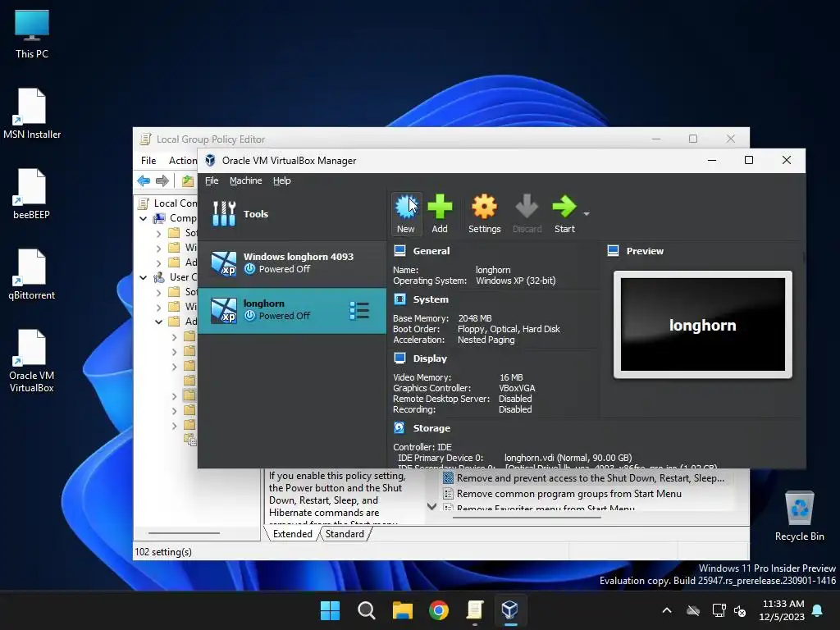
Task: Open taskbar Search
Action: (x=367, y=610)
